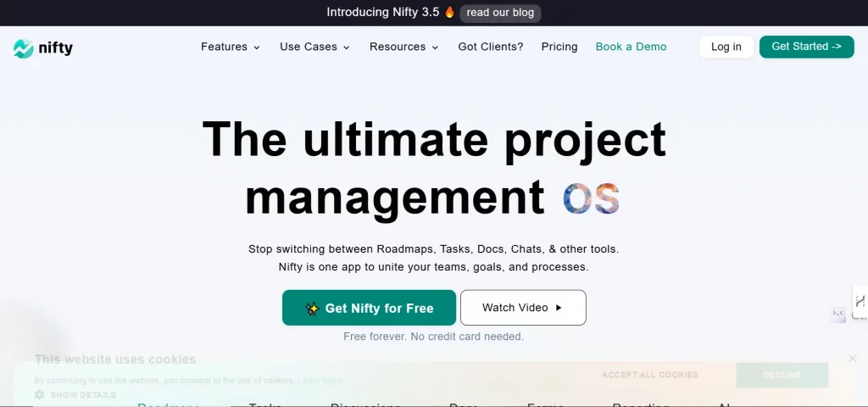This screenshot has height=407, width=868.
Task: Expand the Features dropdown chevron
Action: click(257, 47)
